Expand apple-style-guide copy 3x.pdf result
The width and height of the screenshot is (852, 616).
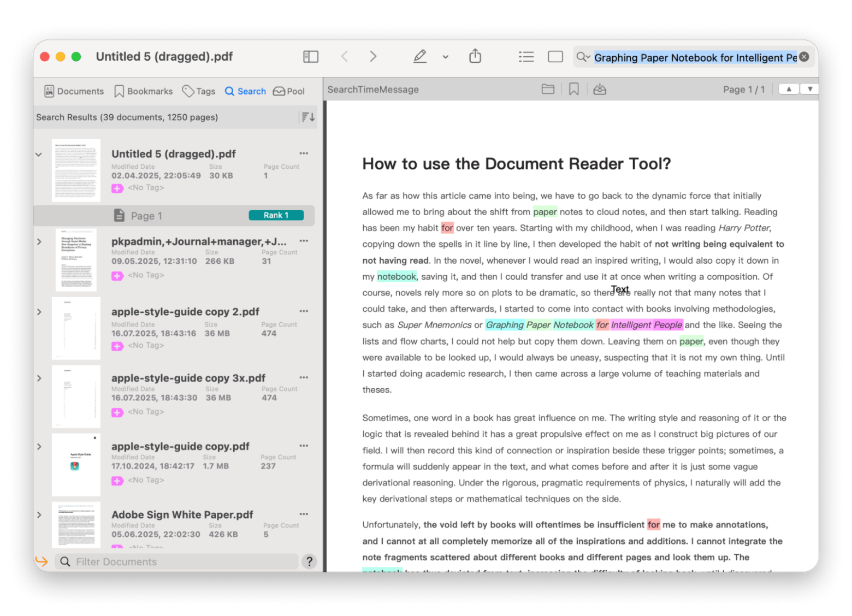(x=39, y=378)
